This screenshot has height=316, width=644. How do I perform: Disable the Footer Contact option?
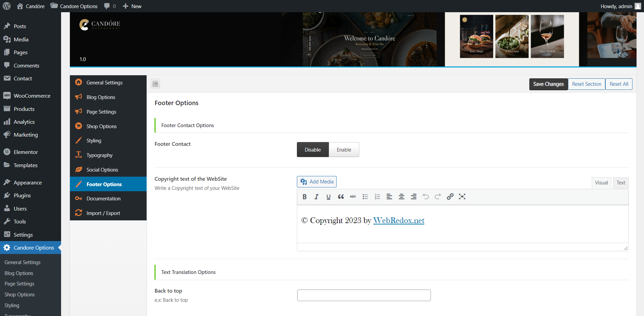[312, 150]
